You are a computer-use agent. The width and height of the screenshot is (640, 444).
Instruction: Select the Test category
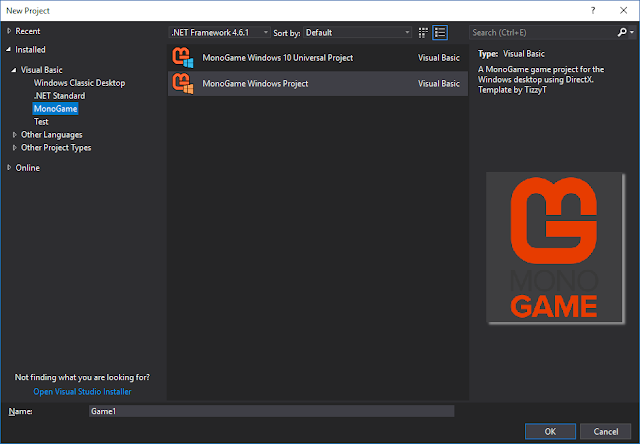41,122
